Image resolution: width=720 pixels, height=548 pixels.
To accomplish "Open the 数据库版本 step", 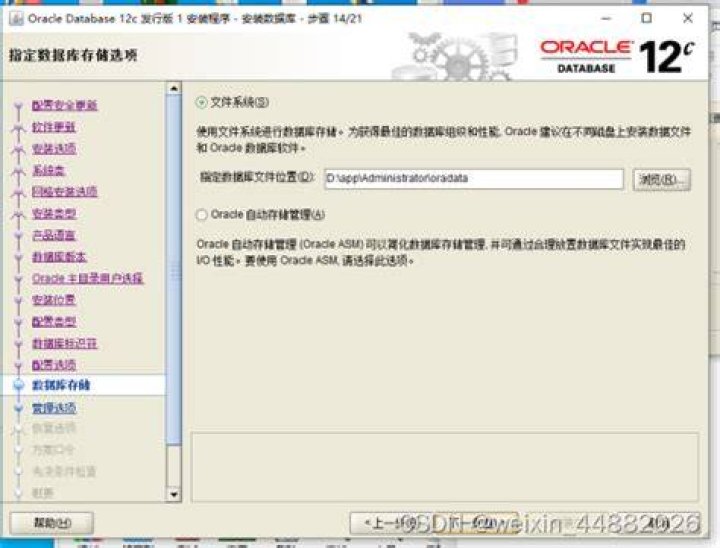I will (59, 257).
